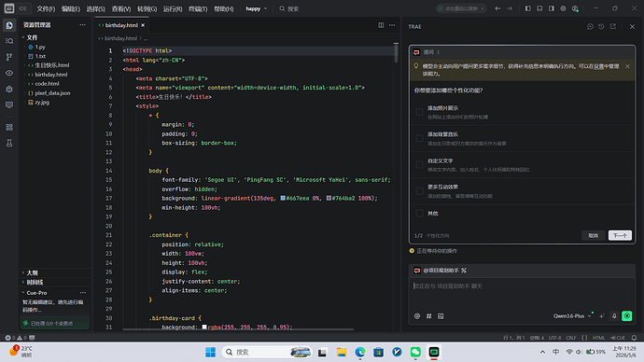The height and width of the screenshot is (362, 644).
Task: Open the flask Testing view icon
Action: pos(9,143)
